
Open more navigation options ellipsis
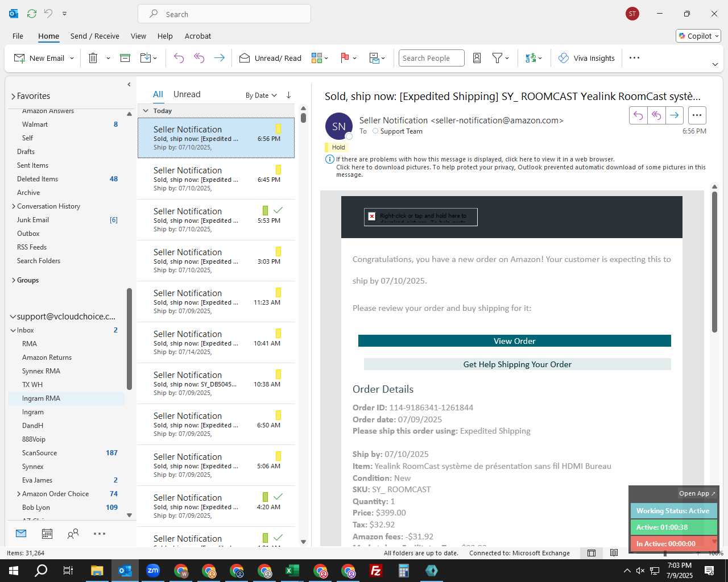tap(100, 534)
